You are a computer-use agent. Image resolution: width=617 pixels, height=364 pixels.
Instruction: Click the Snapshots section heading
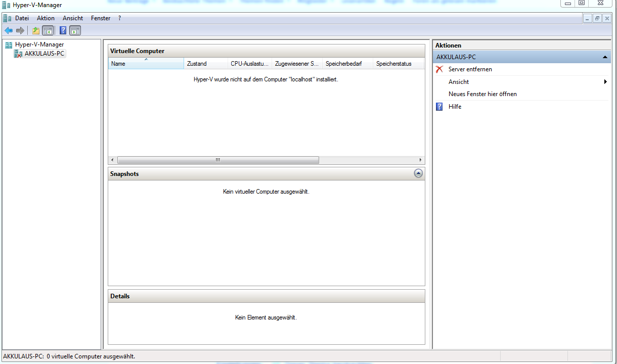(x=124, y=174)
